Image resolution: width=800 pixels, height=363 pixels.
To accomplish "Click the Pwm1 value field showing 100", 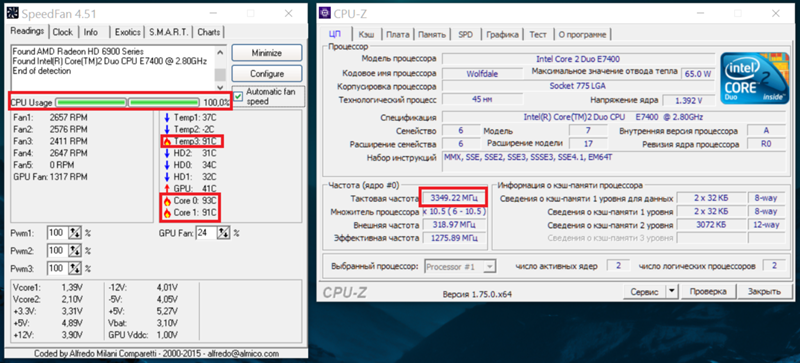I will tap(57, 233).
